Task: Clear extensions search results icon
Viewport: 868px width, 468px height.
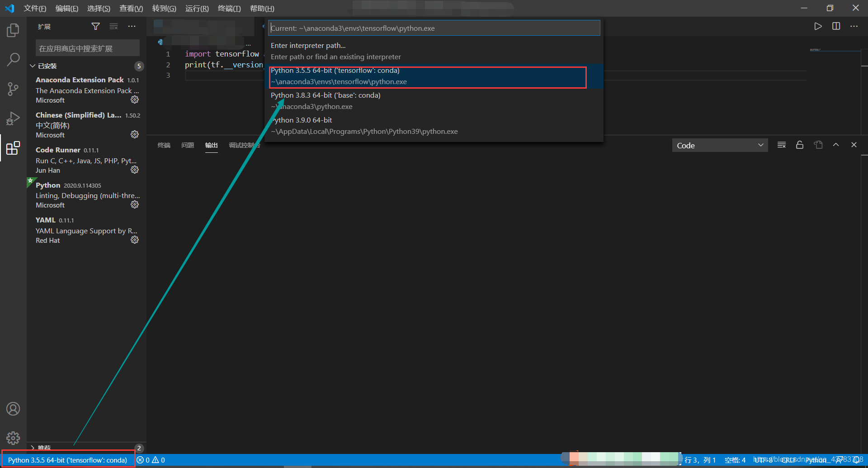Action: point(113,27)
